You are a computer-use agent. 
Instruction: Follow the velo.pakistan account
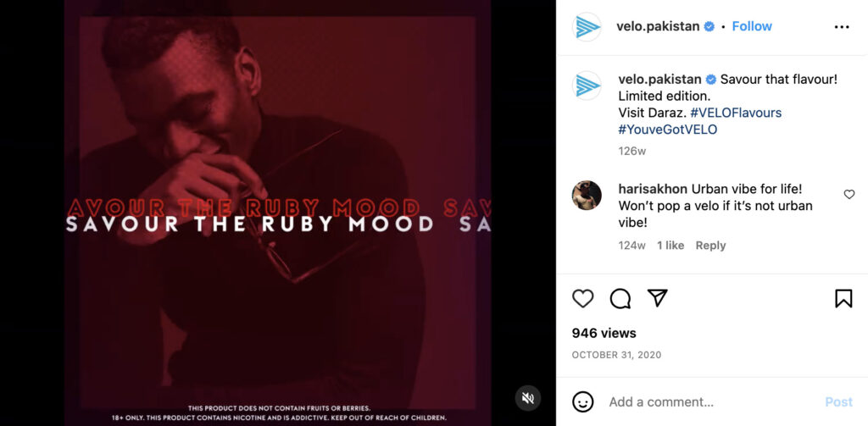(x=752, y=26)
